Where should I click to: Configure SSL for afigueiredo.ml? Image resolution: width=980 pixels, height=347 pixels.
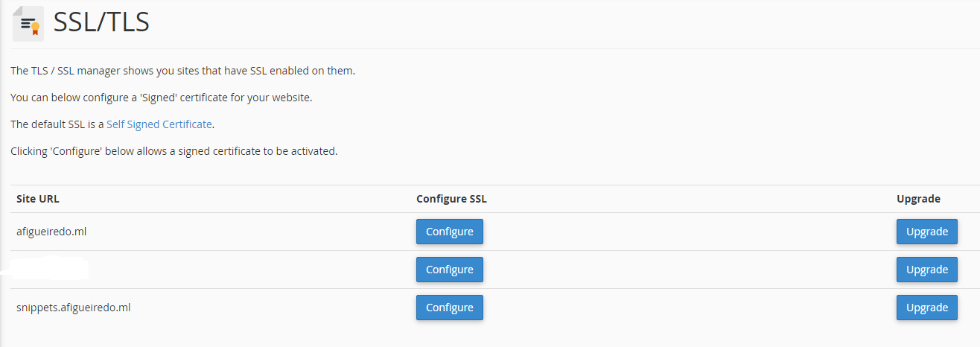[x=449, y=232]
